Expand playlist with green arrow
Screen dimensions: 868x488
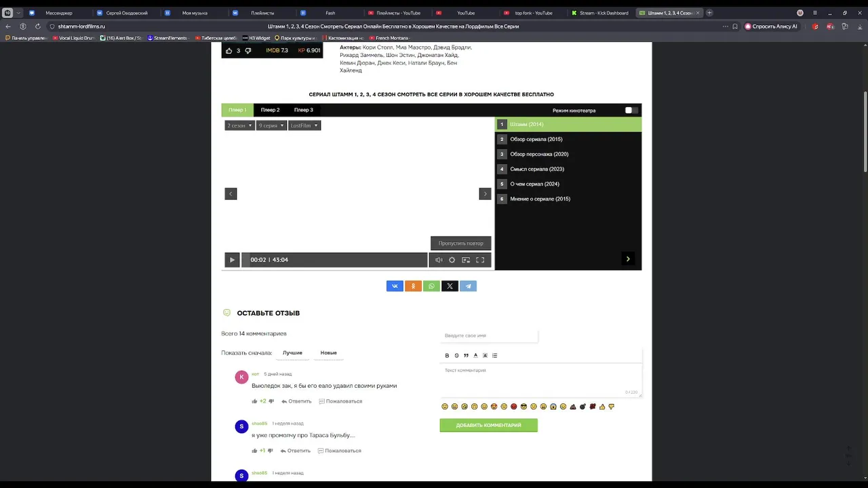click(628, 259)
